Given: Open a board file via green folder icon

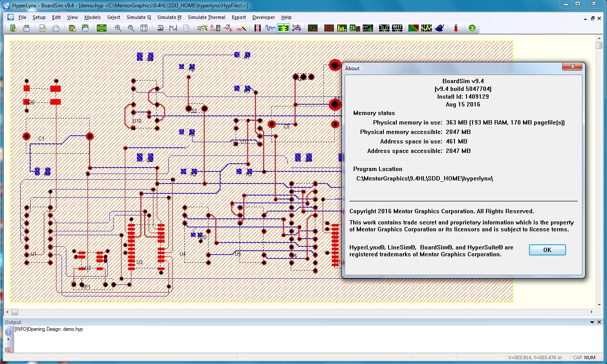Looking at the screenshot, I should (x=27, y=28).
